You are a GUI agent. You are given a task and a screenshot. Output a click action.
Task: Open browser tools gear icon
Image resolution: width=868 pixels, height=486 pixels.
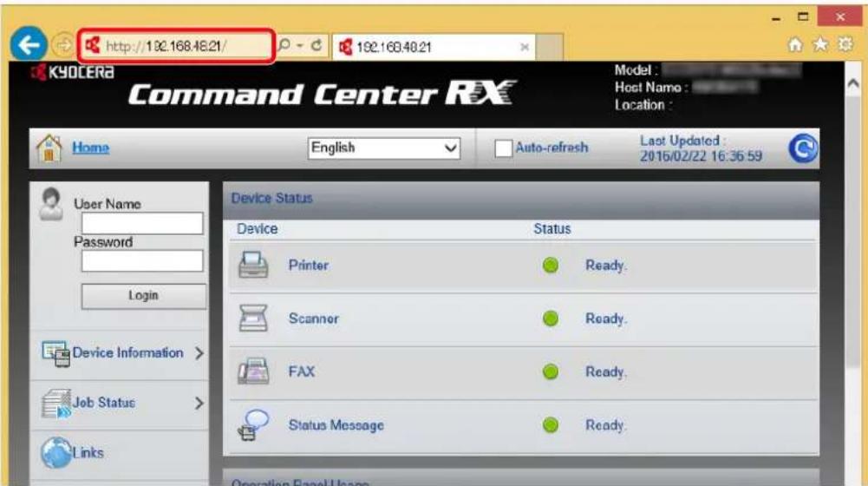pyautogui.click(x=845, y=43)
